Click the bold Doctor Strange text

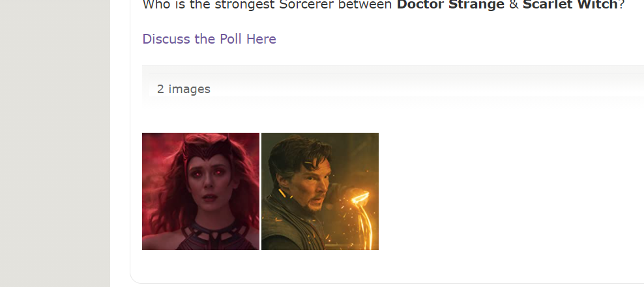pyautogui.click(x=450, y=5)
